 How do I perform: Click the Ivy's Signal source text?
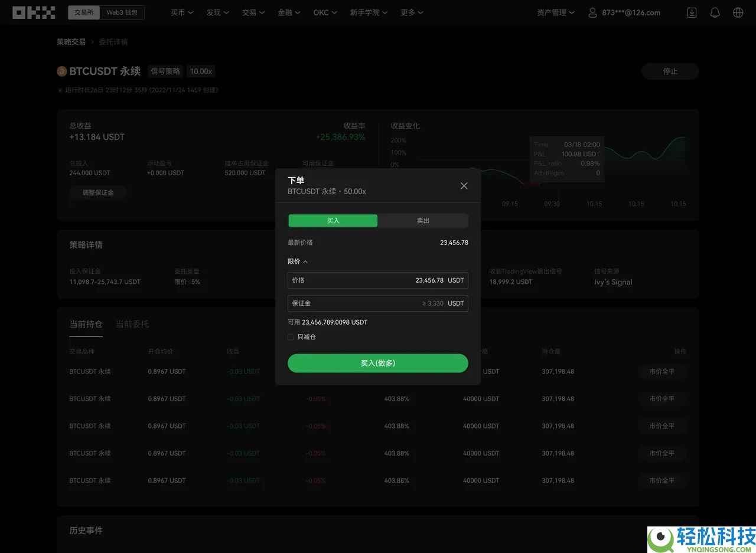tap(613, 282)
